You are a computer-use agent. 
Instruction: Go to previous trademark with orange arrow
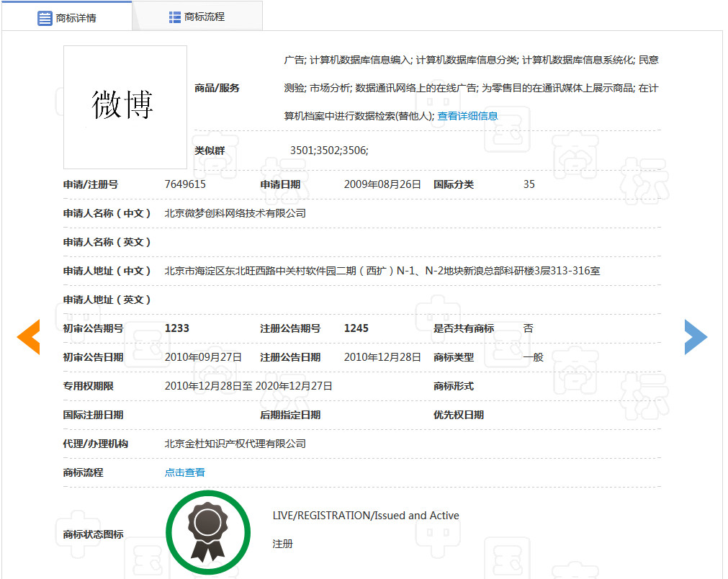click(29, 337)
